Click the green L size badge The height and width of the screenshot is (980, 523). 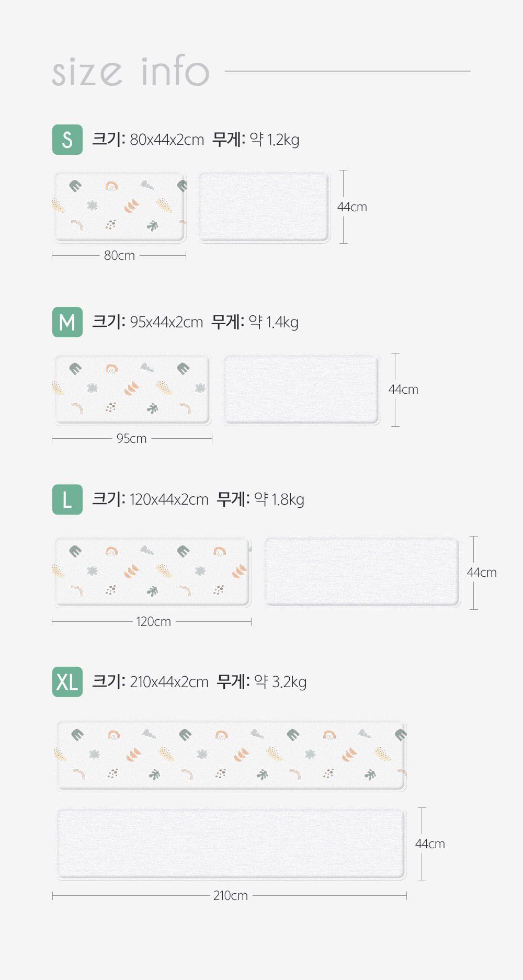pos(67,499)
